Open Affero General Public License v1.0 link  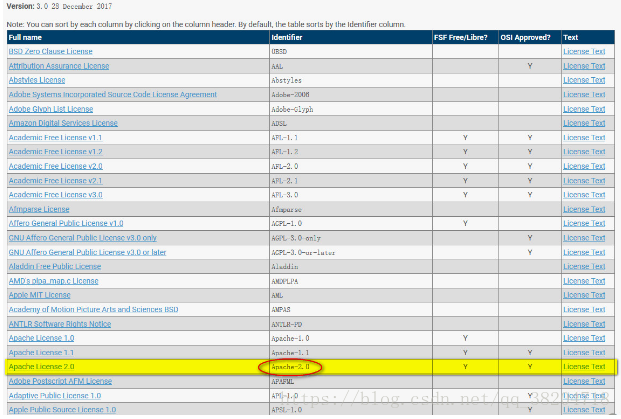tap(66, 224)
